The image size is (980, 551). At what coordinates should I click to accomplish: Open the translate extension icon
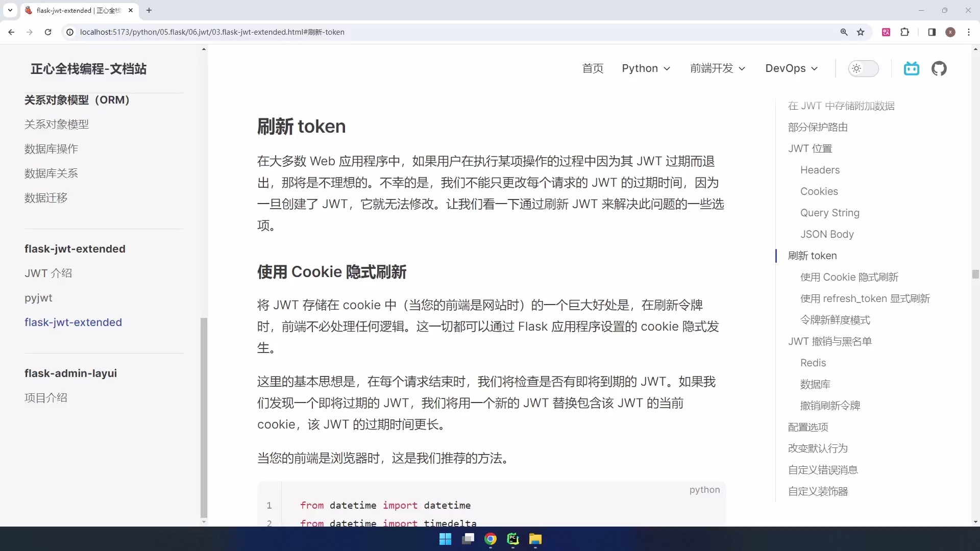[x=887, y=32]
